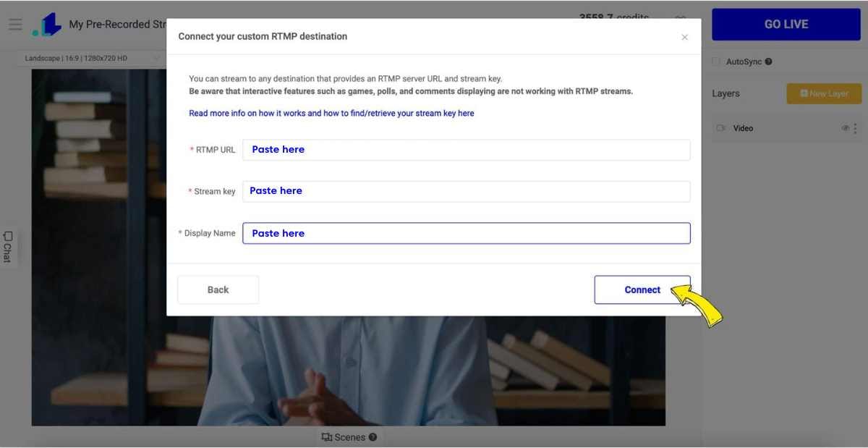Show AutoSync help tooltip icon

click(768, 62)
